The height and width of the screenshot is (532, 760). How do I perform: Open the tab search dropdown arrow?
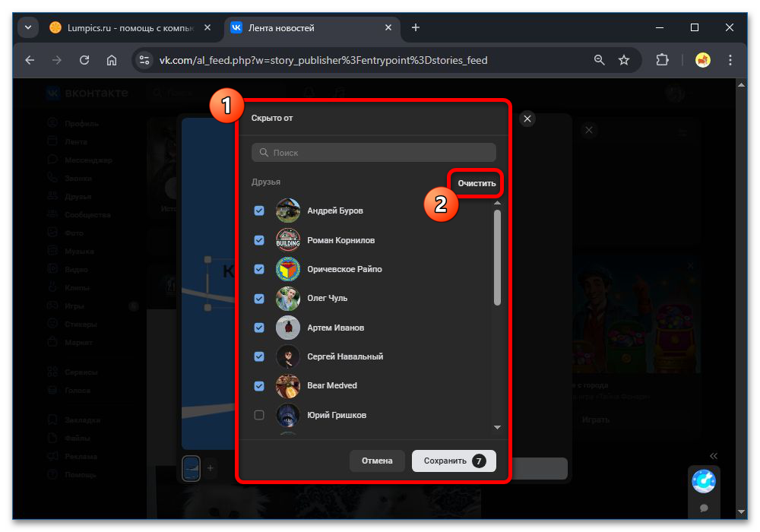click(28, 27)
